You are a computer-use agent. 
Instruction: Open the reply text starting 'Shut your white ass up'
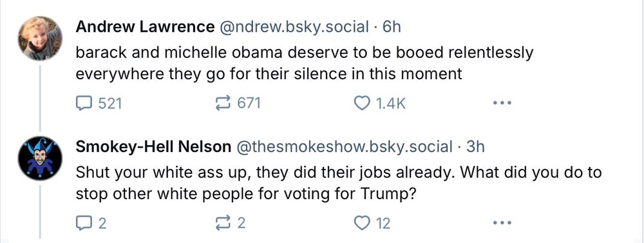[x=339, y=183]
